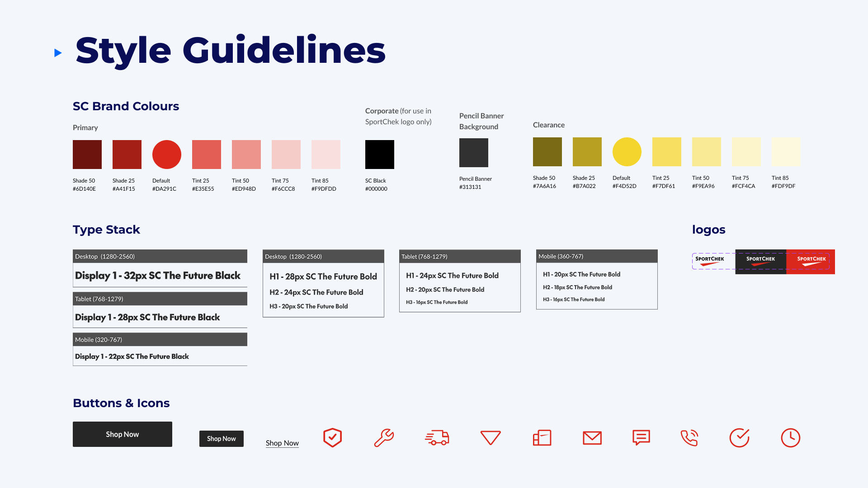This screenshot has height=488, width=868.
Task: Choose the clearance Shade 25 #B7A022 swatch
Action: point(587,152)
